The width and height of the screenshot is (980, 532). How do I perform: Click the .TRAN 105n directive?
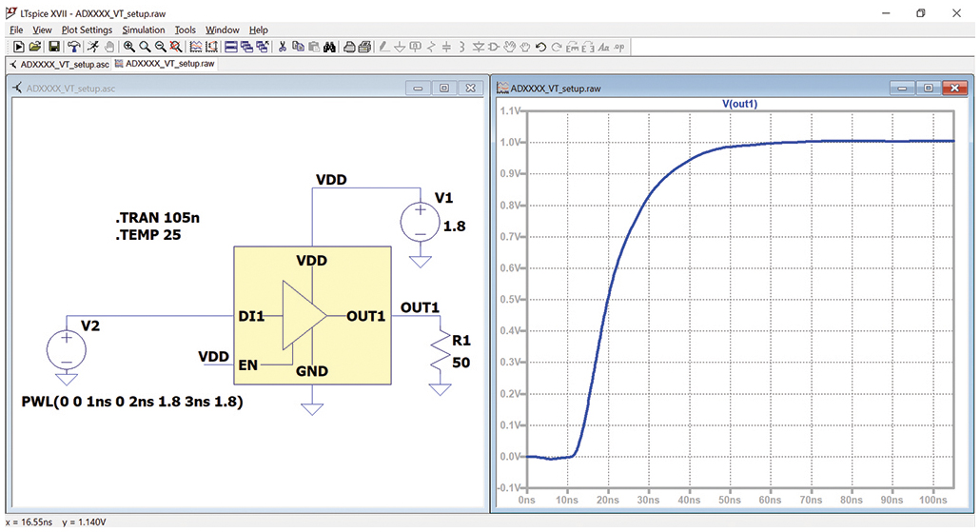[158, 218]
